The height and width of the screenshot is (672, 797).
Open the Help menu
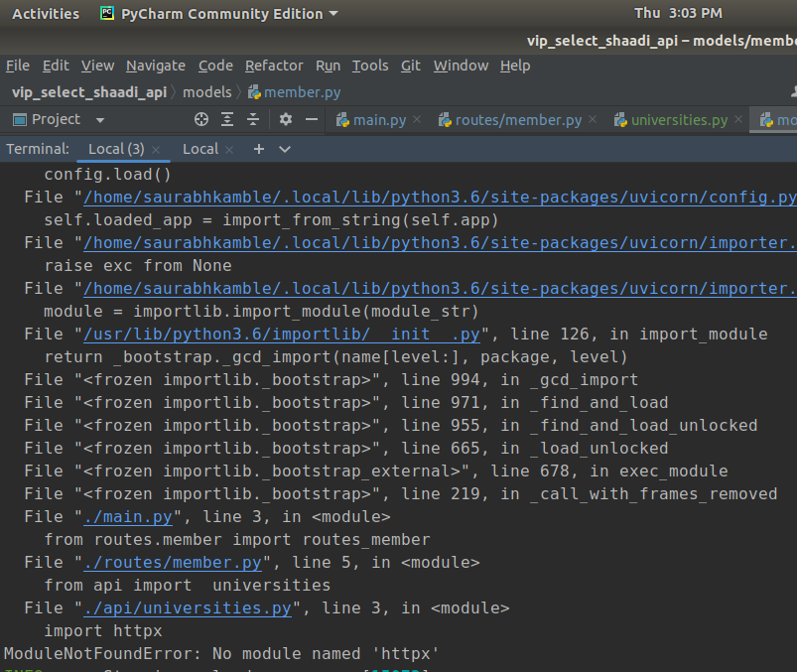point(515,66)
